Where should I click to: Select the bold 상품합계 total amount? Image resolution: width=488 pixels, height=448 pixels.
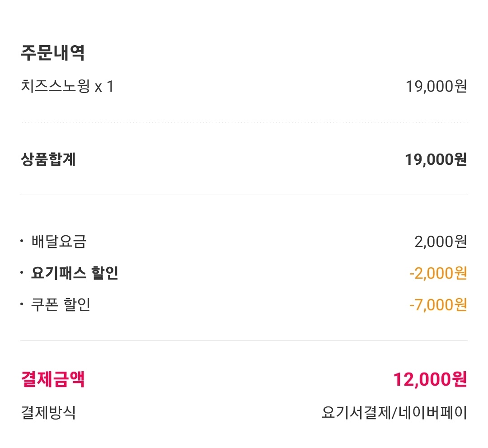(x=436, y=159)
